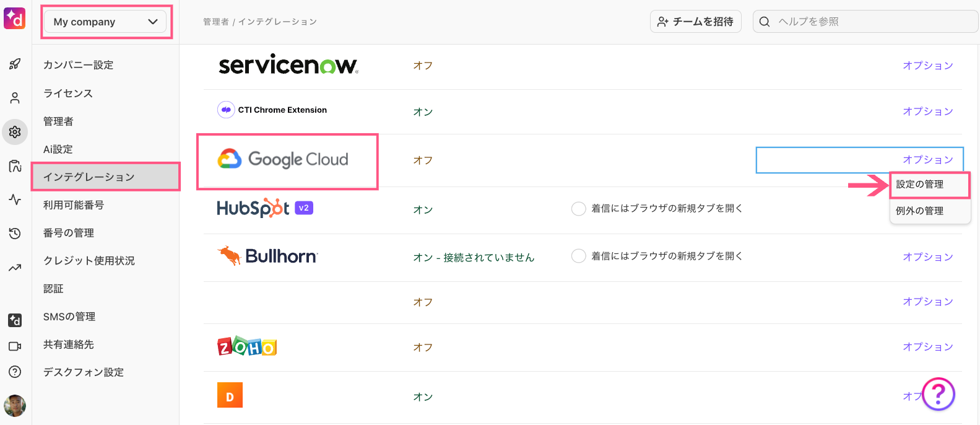This screenshot has width=980, height=425.
Task: Click the floating purple help button
Action: [x=939, y=394]
